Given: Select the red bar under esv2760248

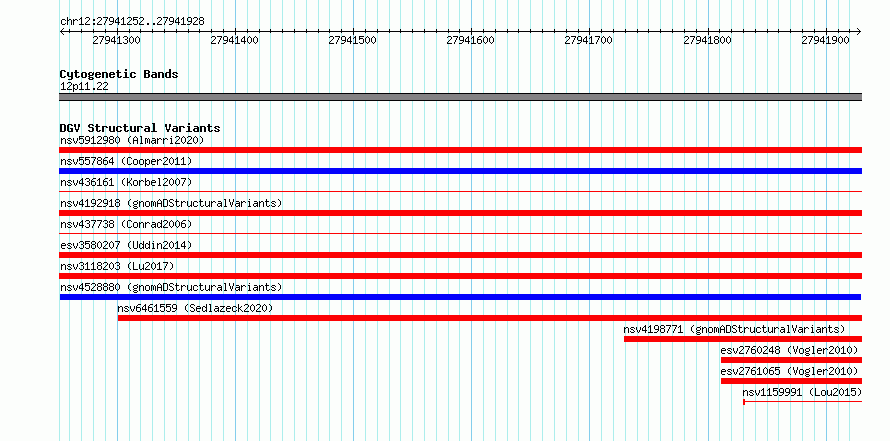Looking at the screenshot, I should pyautogui.click(x=791, y=360).
